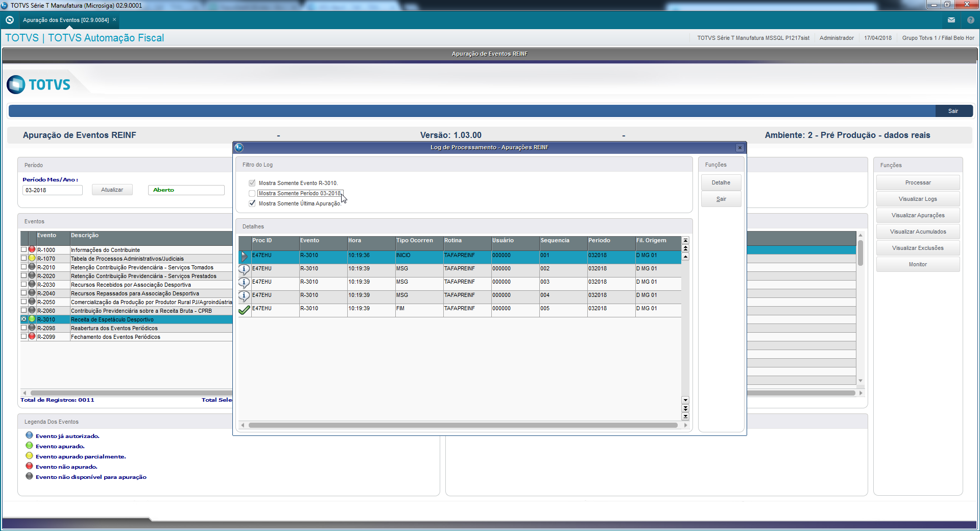The width and height of the screenshot is (980, 531).
Task: Toggle 'Mostra Somente Evento R-3010' checkbox
Action: pos(252,183)
